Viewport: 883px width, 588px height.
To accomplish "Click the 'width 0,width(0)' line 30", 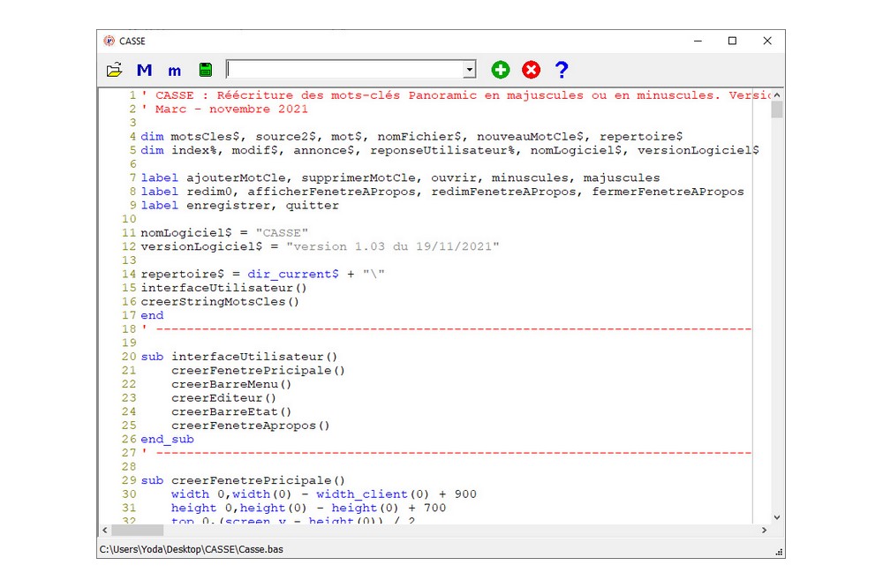I will click(x=324, y=494).
